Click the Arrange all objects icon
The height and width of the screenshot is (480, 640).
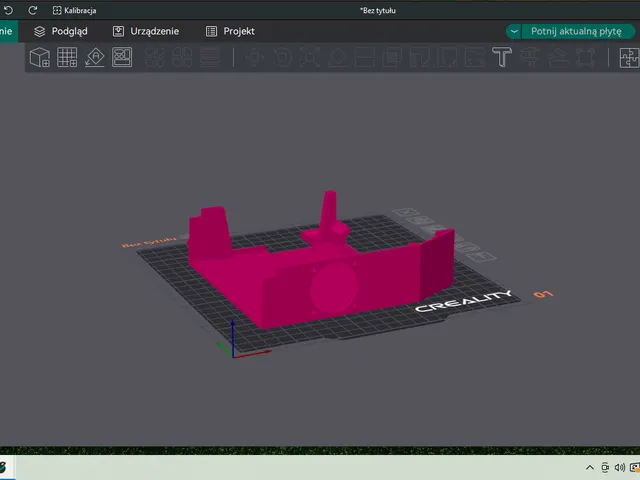[122, 57]
